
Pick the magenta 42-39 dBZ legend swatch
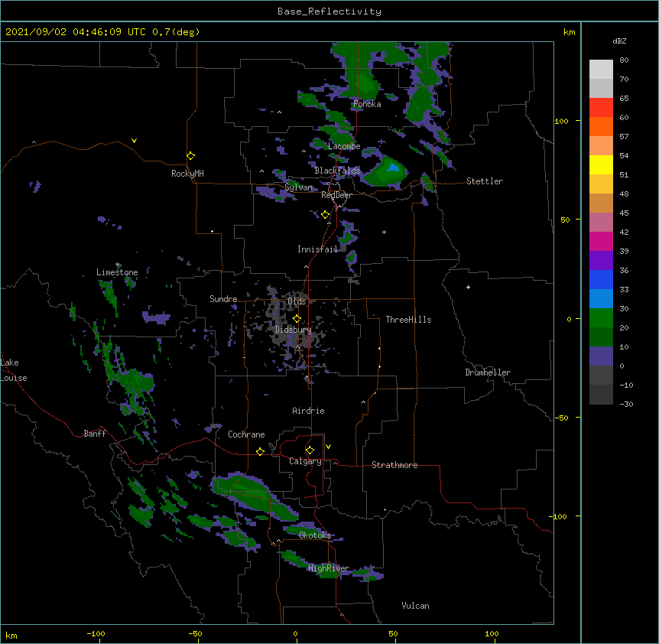point(601,241)
